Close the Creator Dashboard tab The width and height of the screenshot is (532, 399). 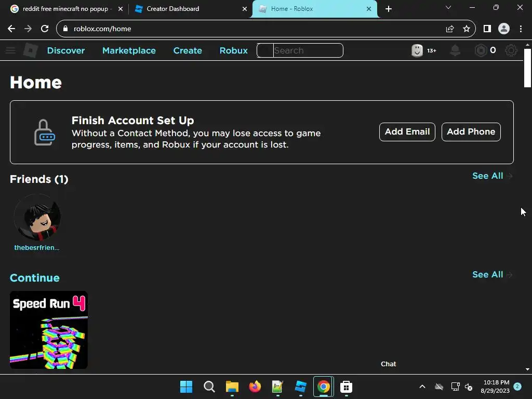245,9
